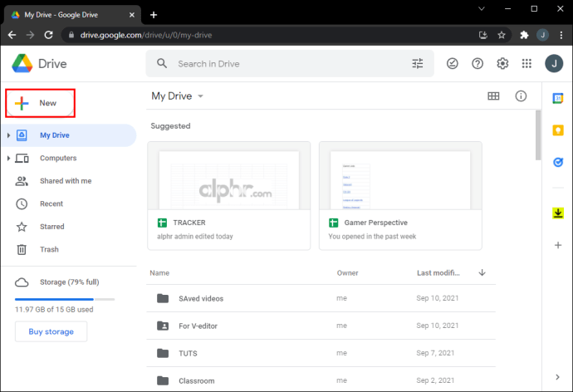Open Google Keep side panel icon
The width and height of the screenshot is (573, 392).
point(558,130)
